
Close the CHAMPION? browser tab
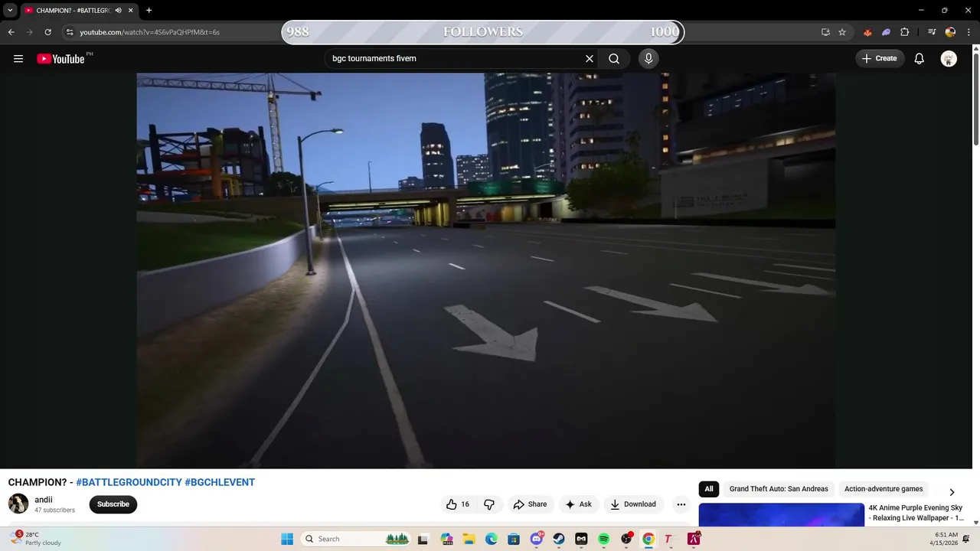click(x=131, y=11)
